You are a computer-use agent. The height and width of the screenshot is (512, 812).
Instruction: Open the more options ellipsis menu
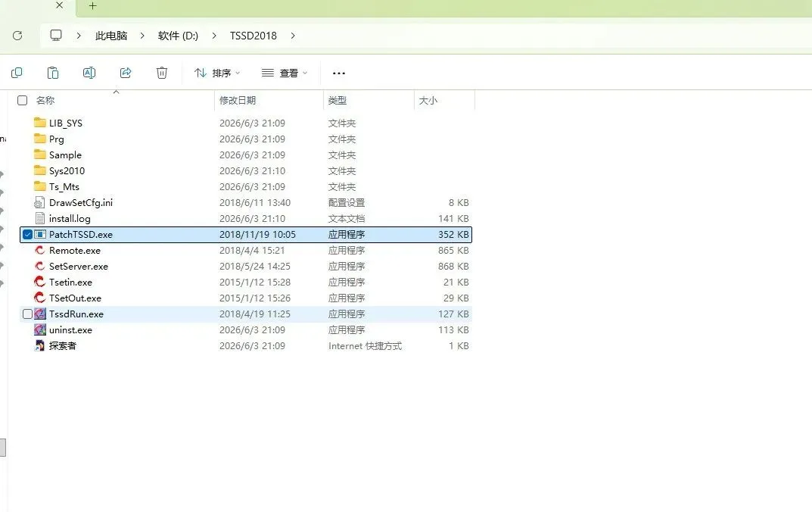point(339,73)
